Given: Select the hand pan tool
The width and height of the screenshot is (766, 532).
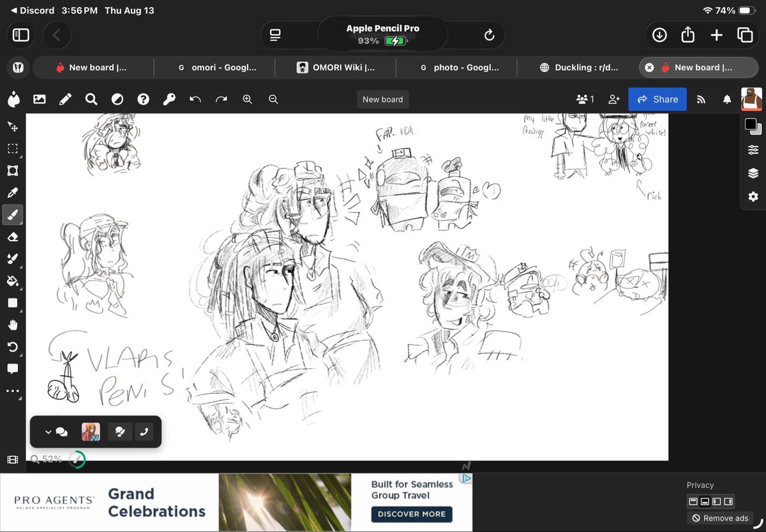Looking at the screenshot, I should (12, 325).
